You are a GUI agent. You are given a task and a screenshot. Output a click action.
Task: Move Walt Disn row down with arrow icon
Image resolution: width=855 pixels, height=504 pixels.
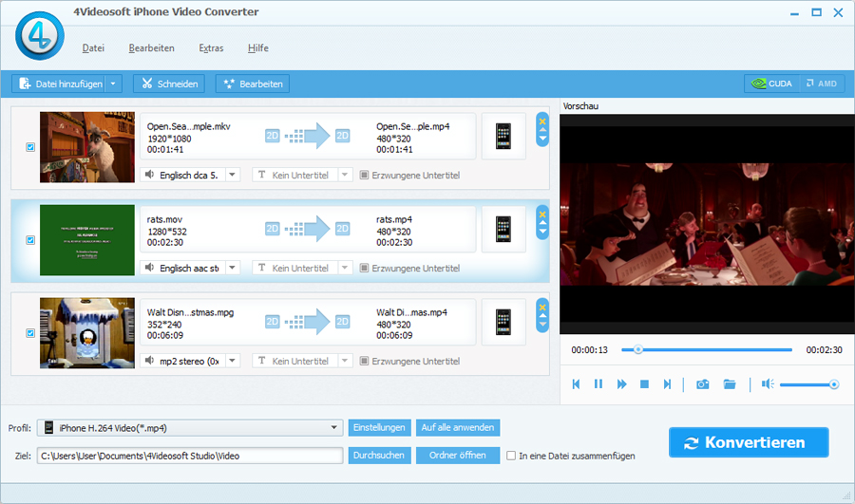pyautogui.click(x=542, y=325)
